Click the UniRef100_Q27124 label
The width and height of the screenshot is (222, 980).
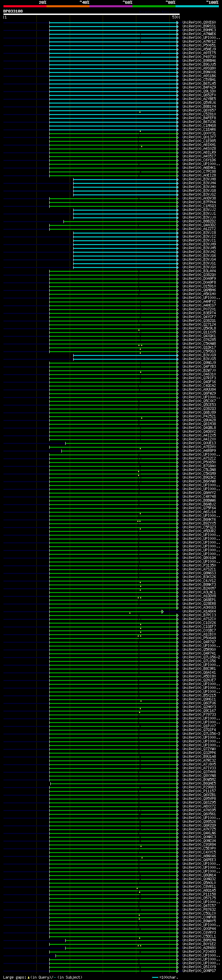[x=199, y=324]
